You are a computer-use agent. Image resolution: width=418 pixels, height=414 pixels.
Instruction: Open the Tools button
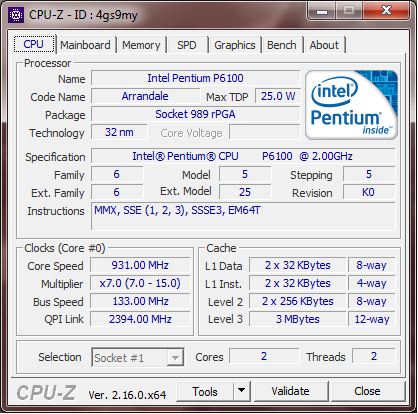(205, 392)
